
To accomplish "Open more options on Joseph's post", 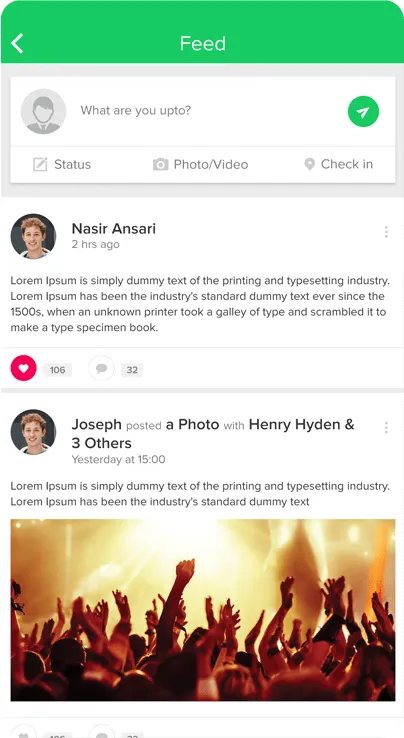I will (386, 427).
